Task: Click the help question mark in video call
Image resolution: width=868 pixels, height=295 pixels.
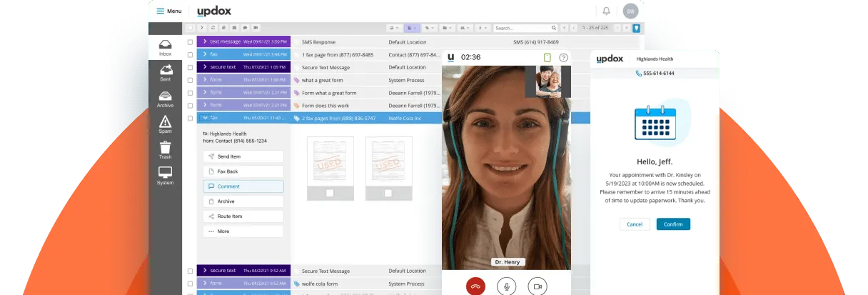Action: [563, 57]
